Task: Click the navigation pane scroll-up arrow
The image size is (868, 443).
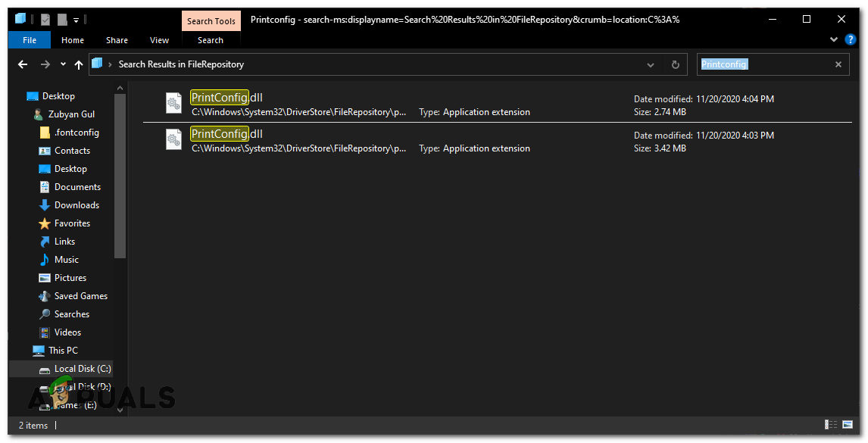Action: (120, 88)
